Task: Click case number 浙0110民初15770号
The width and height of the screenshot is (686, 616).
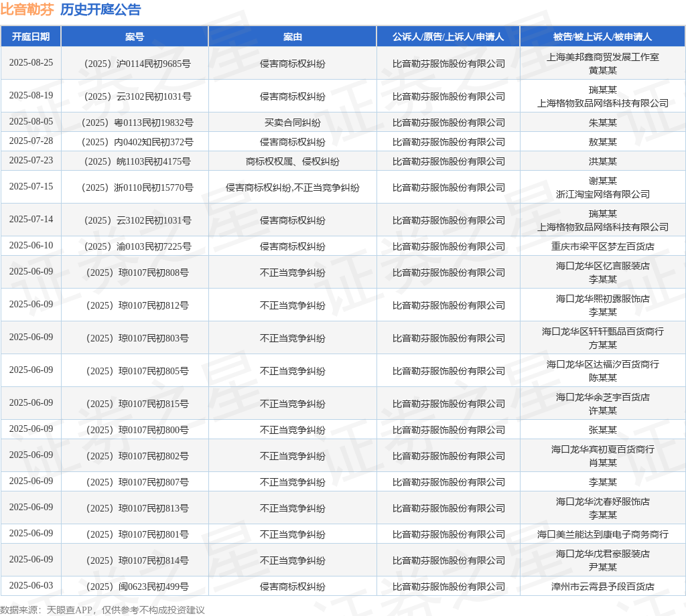Action: tap(137, 188)
